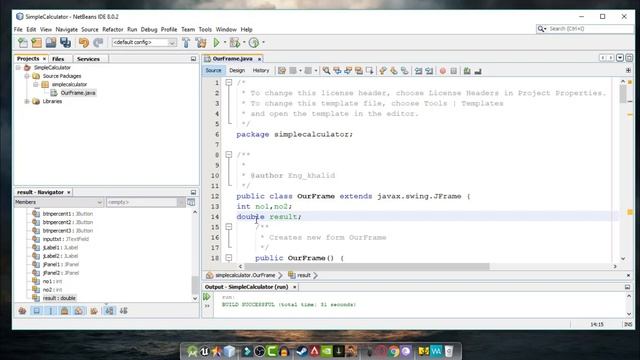Switch to the Services tab

click(89, 59)
